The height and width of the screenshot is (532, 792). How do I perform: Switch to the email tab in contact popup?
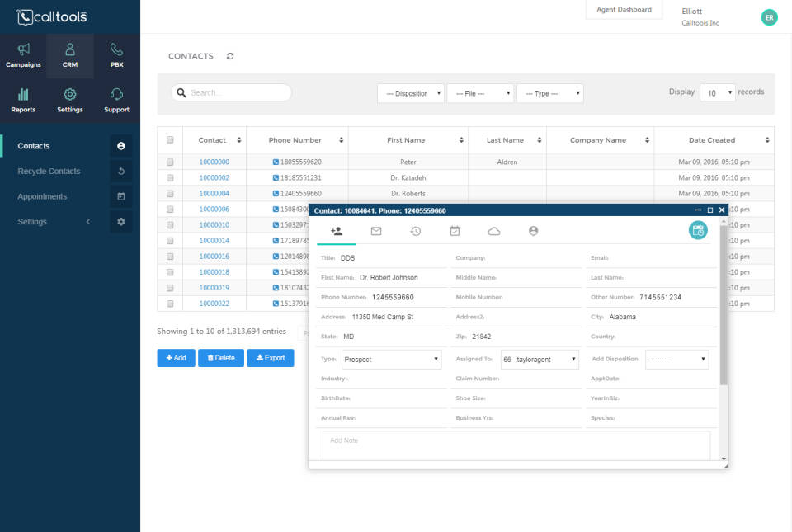(x=376, y=232)
